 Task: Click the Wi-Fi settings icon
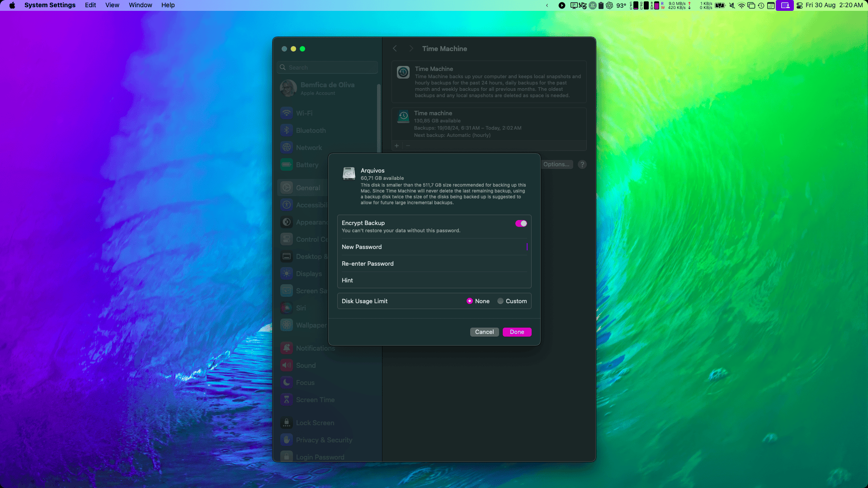click(287, 113)
